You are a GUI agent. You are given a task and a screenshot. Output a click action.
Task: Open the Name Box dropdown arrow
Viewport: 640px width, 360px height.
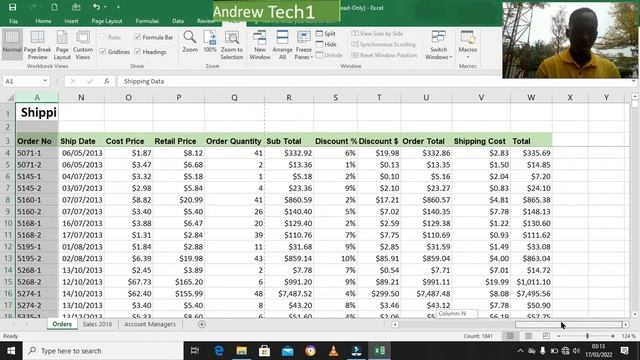(45, 81)
